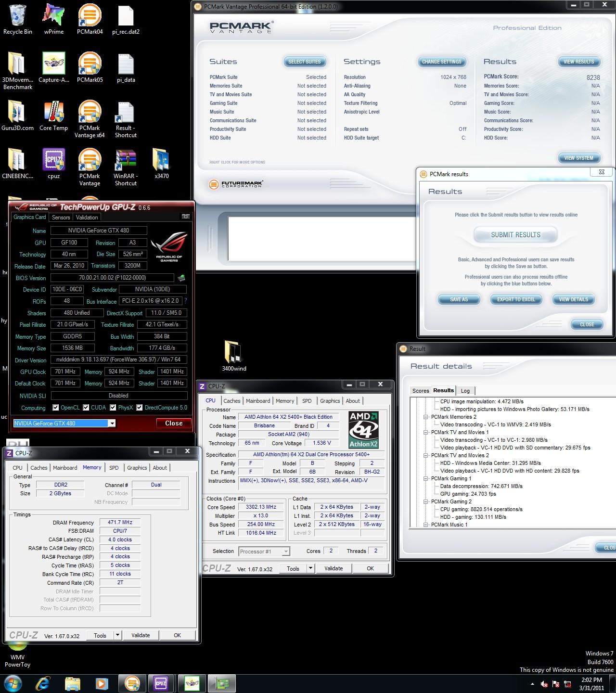Click the VIEW SYSTEM button
This screenshot has height=693, width=616.
point(578,158)
